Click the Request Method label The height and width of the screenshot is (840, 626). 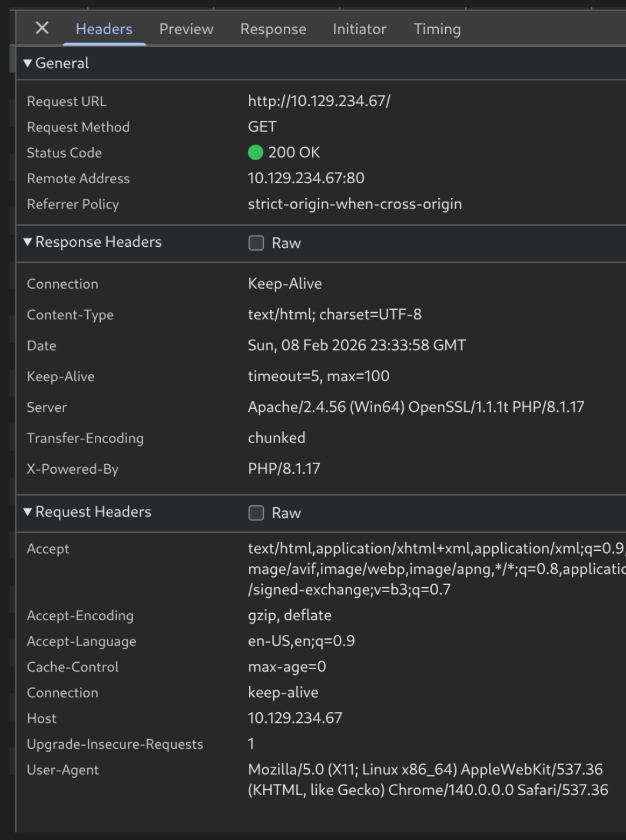click(78, 127)
